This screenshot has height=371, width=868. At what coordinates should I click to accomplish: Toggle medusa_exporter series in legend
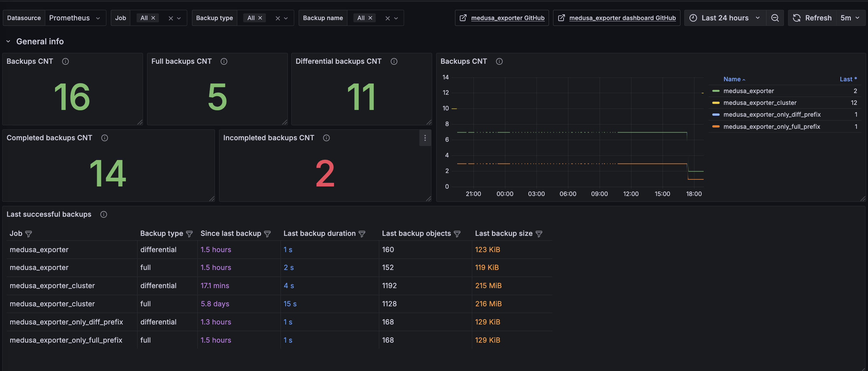(x=748, y=91)
